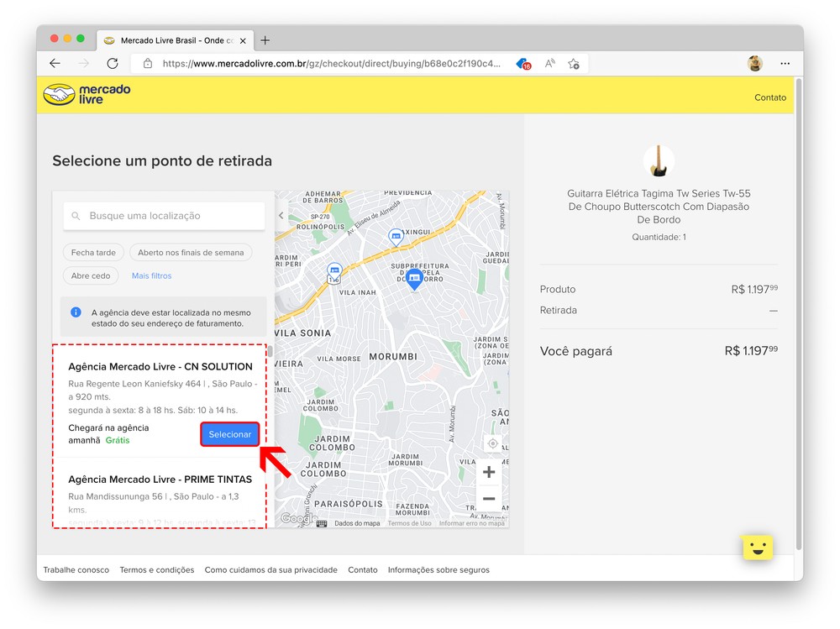The image size is (840, 629).
Task: Toggle "Aberto nos finais de semana" filter
Action: tap(191, 252)
